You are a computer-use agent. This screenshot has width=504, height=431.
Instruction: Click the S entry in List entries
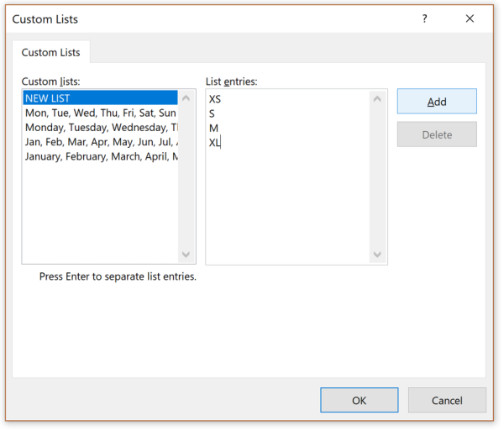tap(212, 113)
